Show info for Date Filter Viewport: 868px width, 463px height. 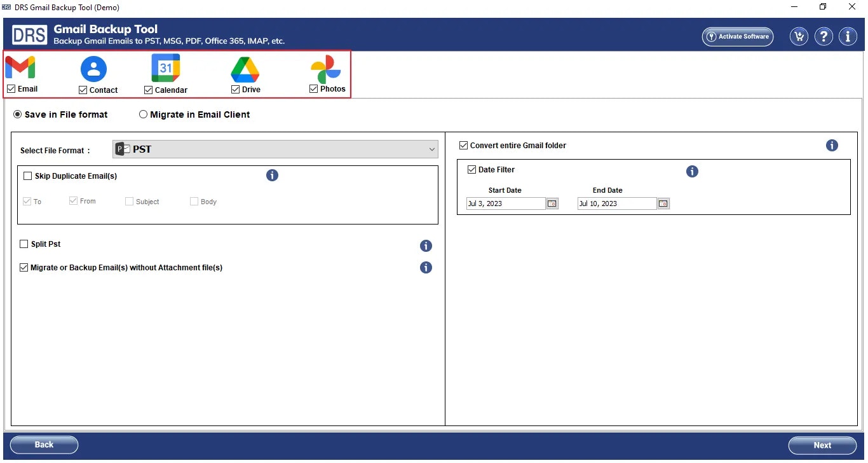[x=692, y=171]
